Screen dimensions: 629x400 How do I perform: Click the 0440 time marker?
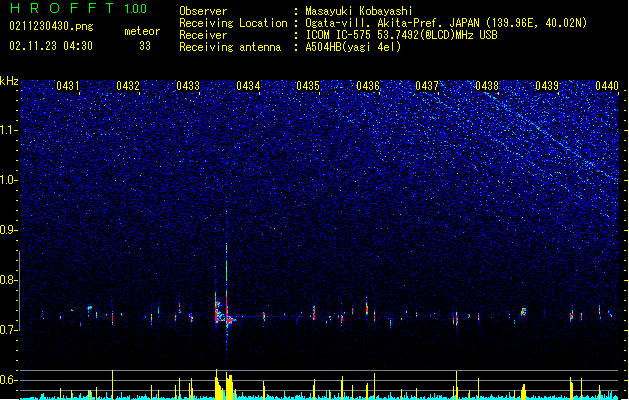[607, 86]
